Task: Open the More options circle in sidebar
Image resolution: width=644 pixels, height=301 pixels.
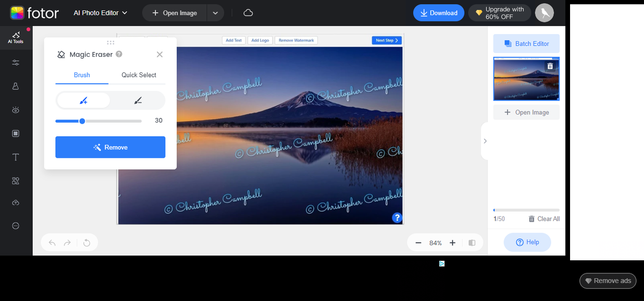Action: coord(16,226)
